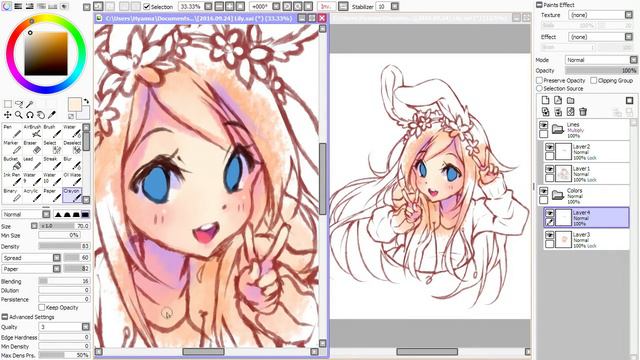The height and width of the screenshot is (360, 640).
Task: Hide Layer2 using its eye icon
Action: (x=550, y=147)
